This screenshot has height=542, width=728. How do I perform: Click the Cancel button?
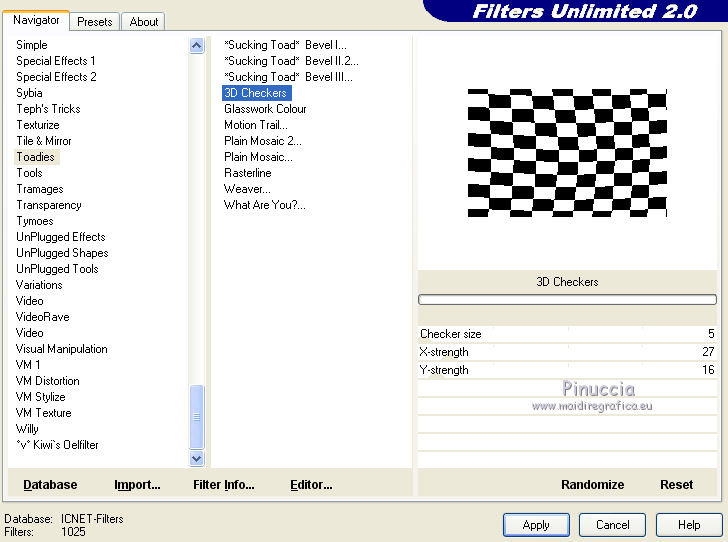click(612, 525)
